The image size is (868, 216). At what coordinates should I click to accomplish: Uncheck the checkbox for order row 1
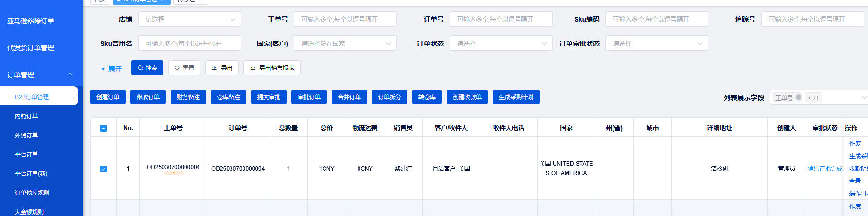[104, 169]
